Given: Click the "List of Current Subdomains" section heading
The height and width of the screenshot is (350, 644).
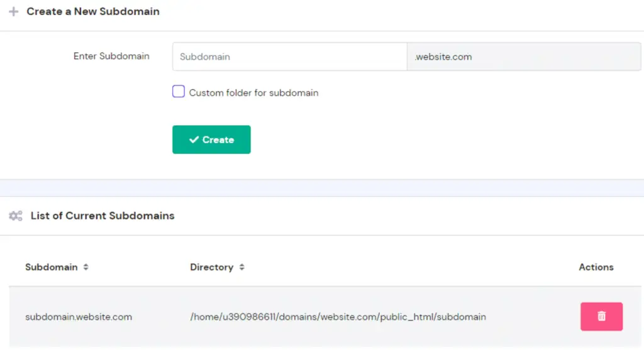Looking at the screenshot, I should 103,216.
